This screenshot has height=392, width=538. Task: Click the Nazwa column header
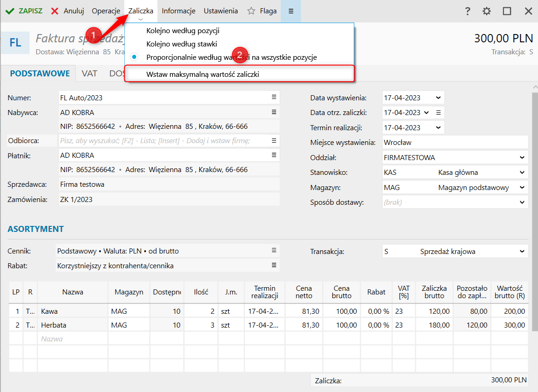(x=73, y=292)
